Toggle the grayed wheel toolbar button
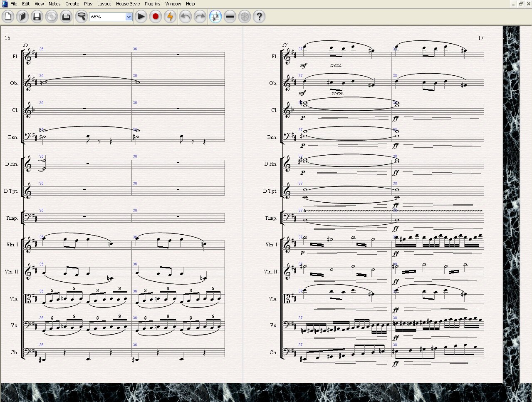The height and width of the screenshot is (402, 532). point(245,17)
